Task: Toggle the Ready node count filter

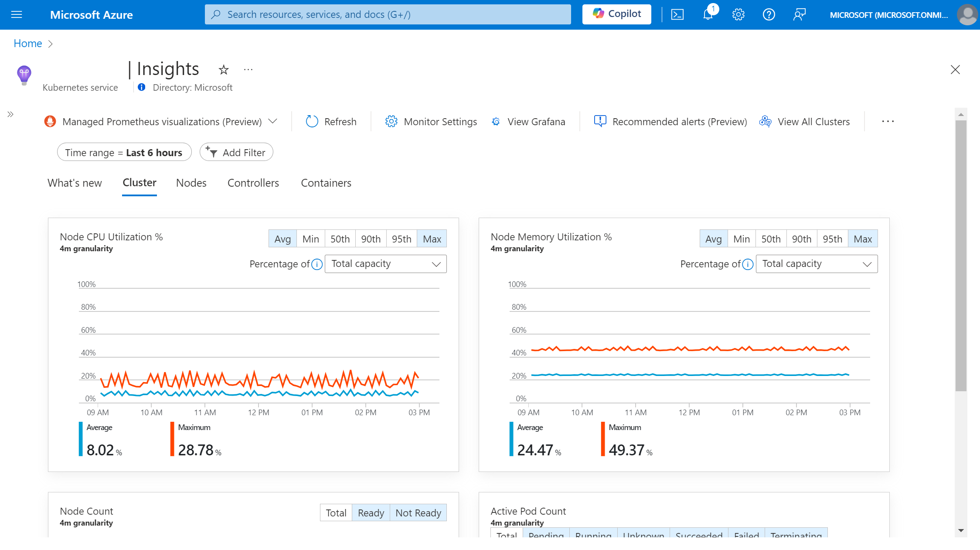Action: 370,512
